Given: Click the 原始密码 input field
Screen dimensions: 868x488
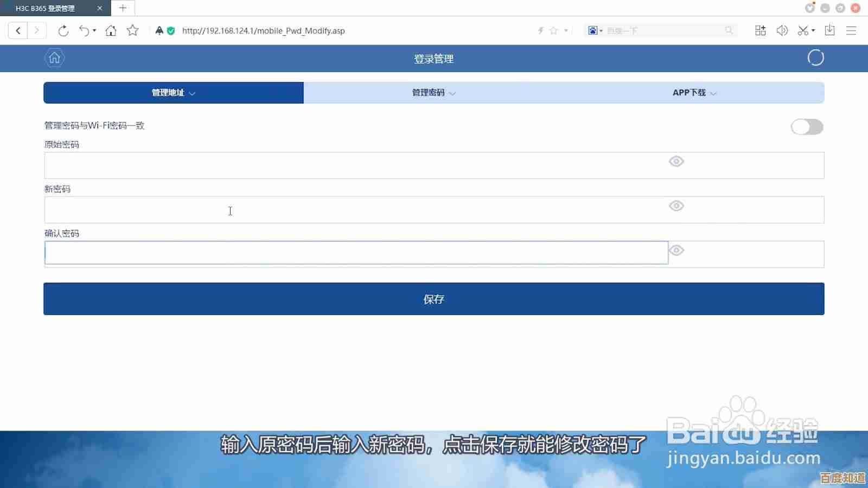Looking at the screenshot, I should (x=353, y=165).
